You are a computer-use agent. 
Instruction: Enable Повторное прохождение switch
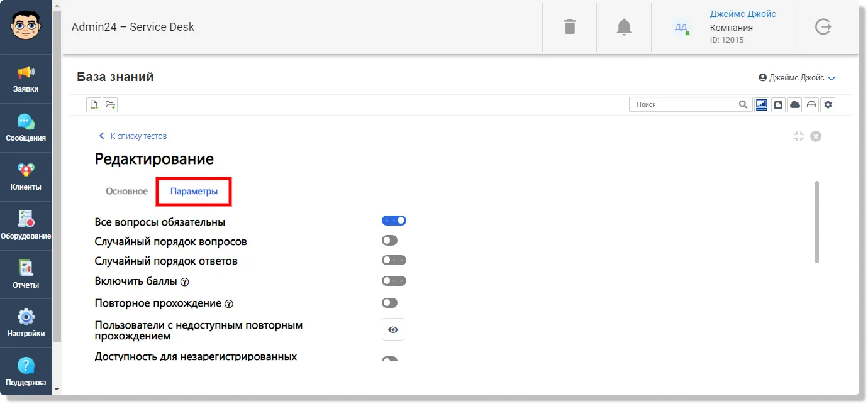click(x=390, y=303)
